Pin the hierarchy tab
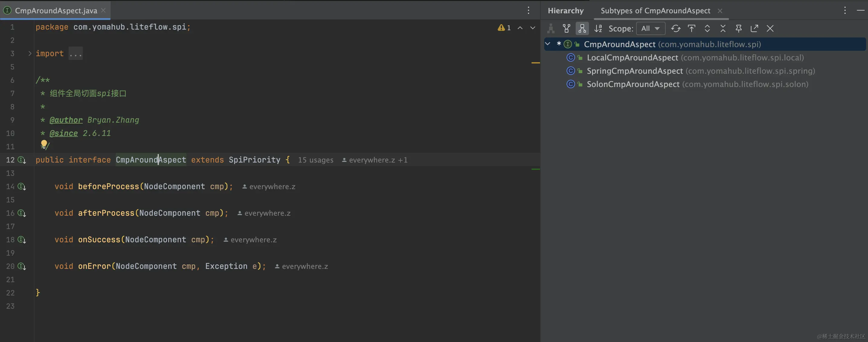Screen dimensions: 868x342 pos(739,29)
